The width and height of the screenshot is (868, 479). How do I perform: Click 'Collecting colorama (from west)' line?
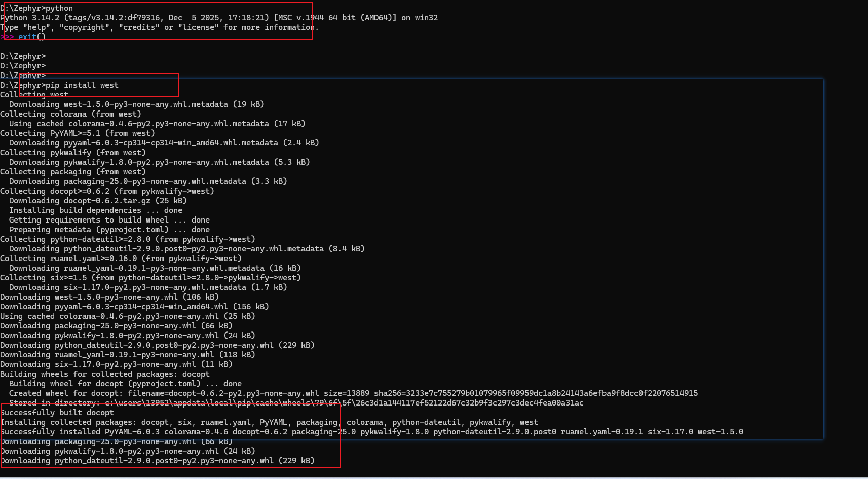[71, 114]
